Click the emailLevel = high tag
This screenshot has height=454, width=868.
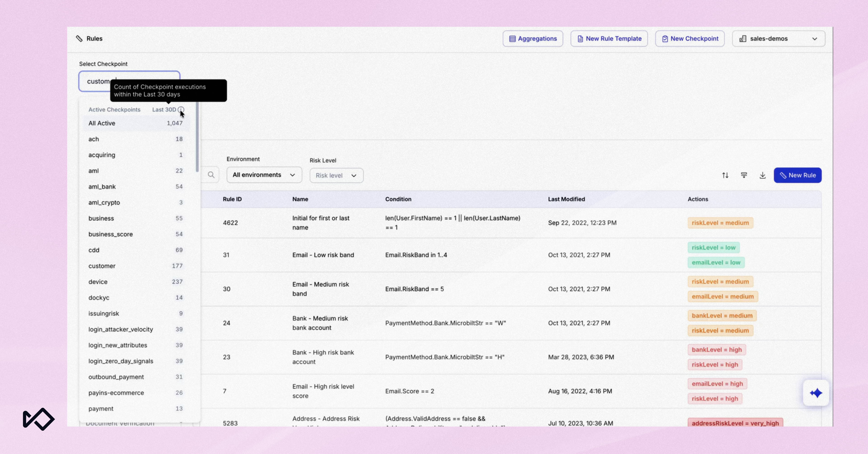717,384
